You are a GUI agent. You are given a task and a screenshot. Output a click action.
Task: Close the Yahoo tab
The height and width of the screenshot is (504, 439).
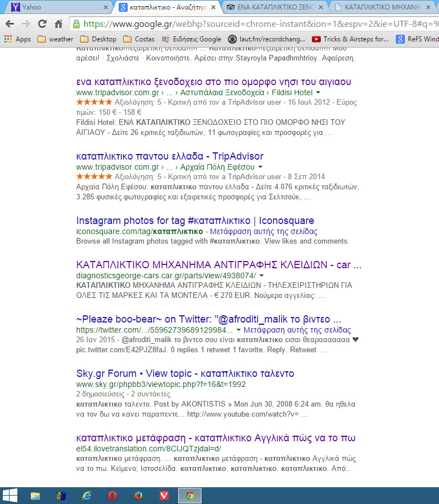(x=105, y=7)
